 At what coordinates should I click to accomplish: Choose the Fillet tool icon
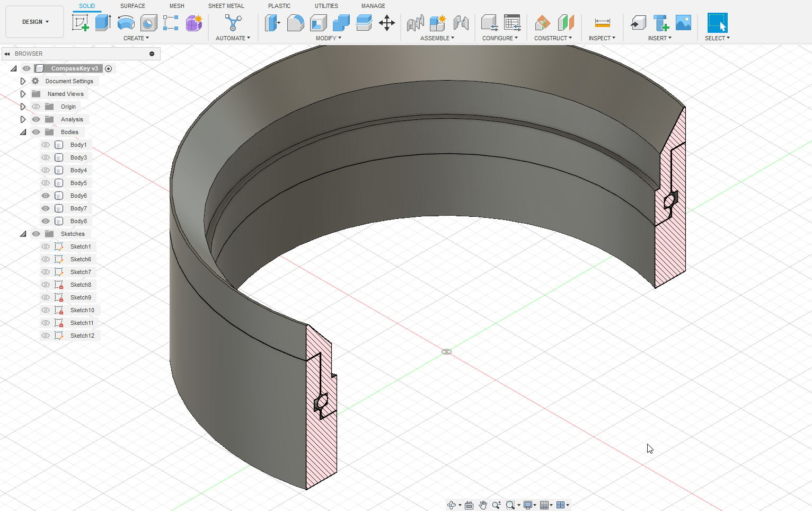pyautogui.click(x=295, y=23)
